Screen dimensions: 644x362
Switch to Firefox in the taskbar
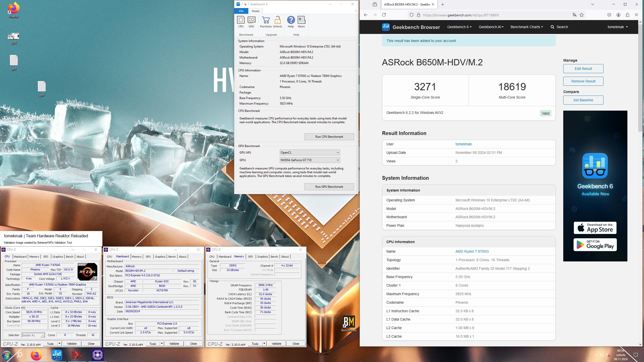click(36, 355)
